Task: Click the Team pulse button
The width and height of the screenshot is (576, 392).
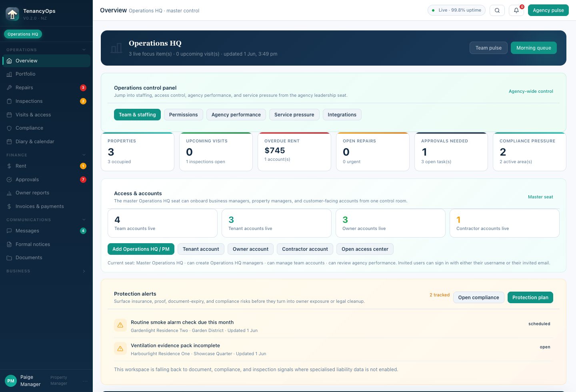Action: pyautogui.click(x=488, y=48)
